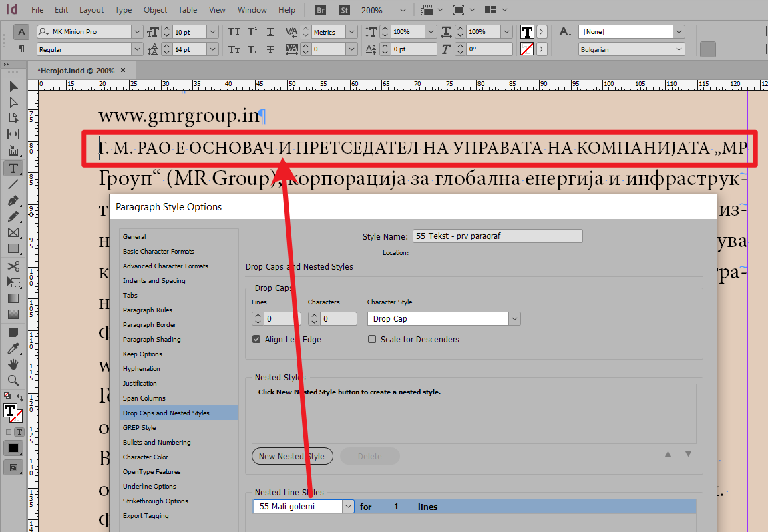Click the drop cap Lines number field

(282, 318)
